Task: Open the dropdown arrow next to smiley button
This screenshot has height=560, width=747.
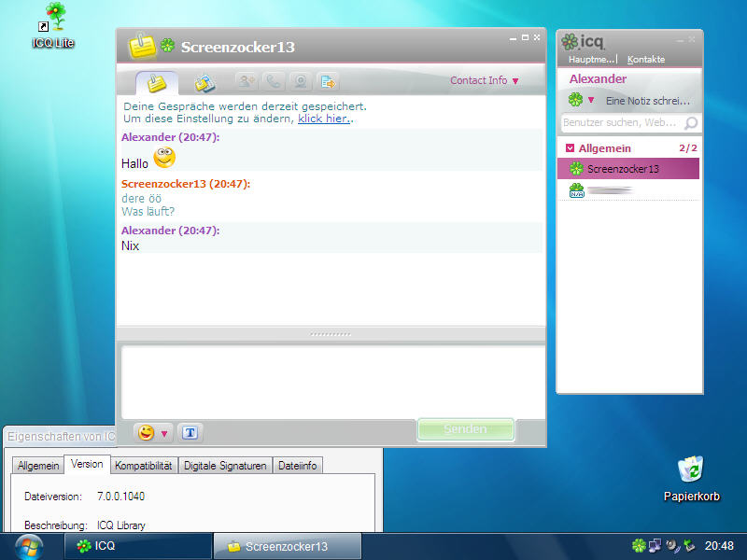Action: click(164, 433)
